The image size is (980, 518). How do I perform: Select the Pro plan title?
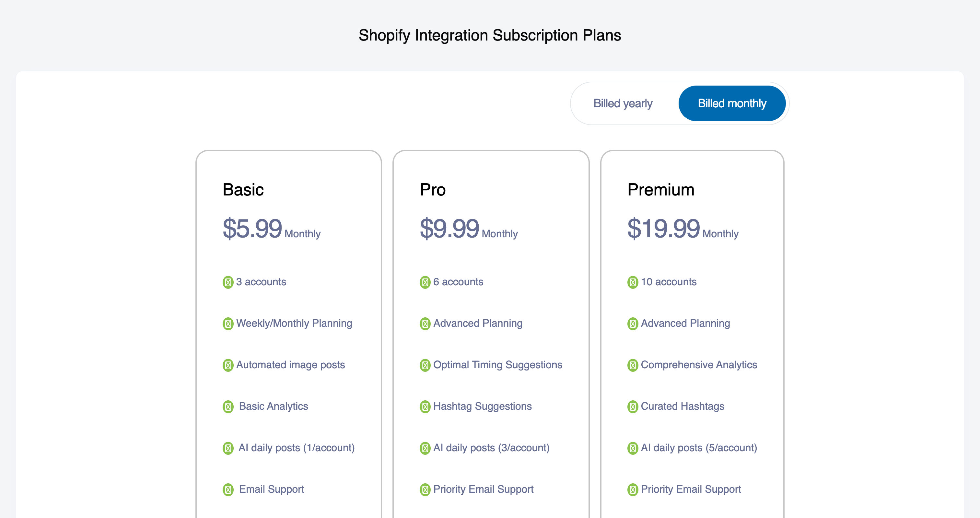tap(433, 190)
